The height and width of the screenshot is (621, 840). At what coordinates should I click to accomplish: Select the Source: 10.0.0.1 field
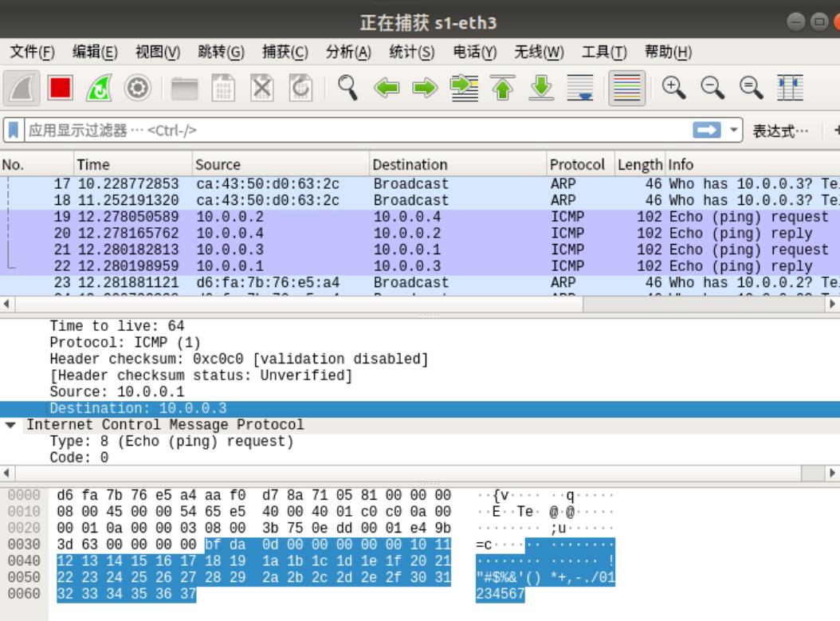tap(117, 391)
